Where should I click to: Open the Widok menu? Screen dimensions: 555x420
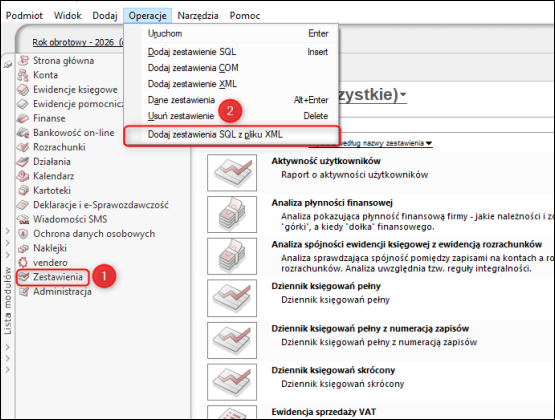coord(67,16)
